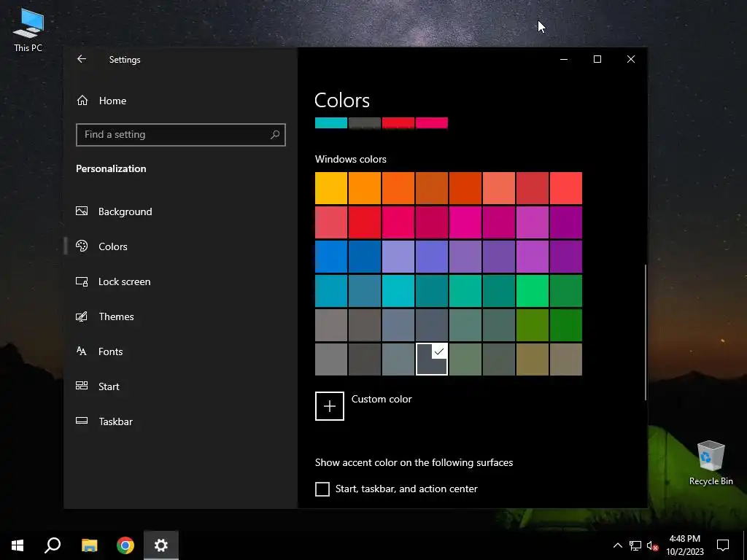Open taskbar search magnifier
Image resolution: width=747 pixels, height=560 pixels.
53,545
